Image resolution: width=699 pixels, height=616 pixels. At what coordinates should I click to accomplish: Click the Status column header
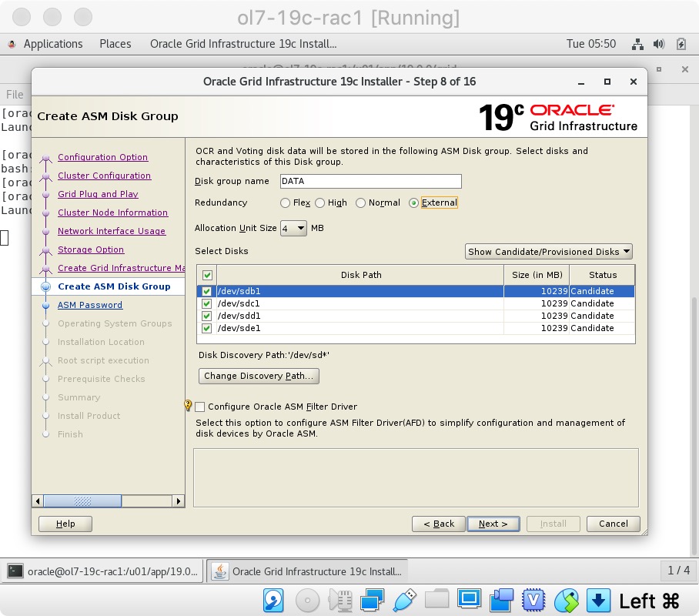(x=602, y=275)
